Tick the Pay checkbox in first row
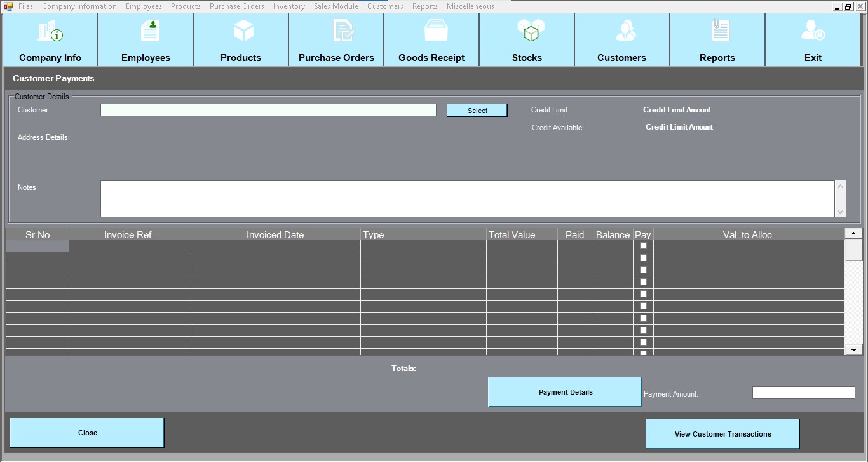 click(643, 246)
